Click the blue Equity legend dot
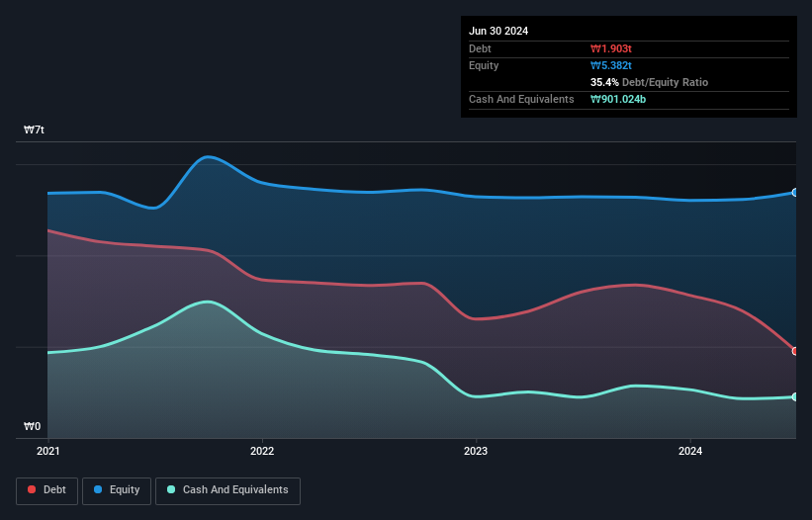 pyautogui.click(x=98, y=489)
